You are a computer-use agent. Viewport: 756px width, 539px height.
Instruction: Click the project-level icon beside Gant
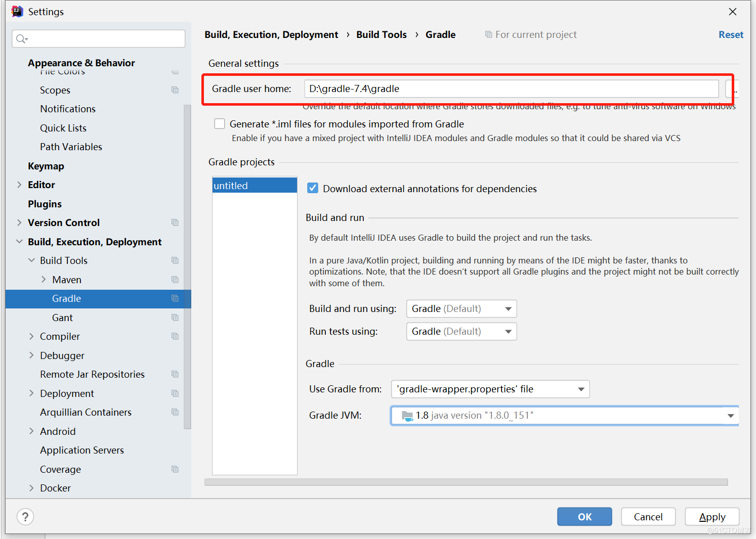[x=175, y=318]
